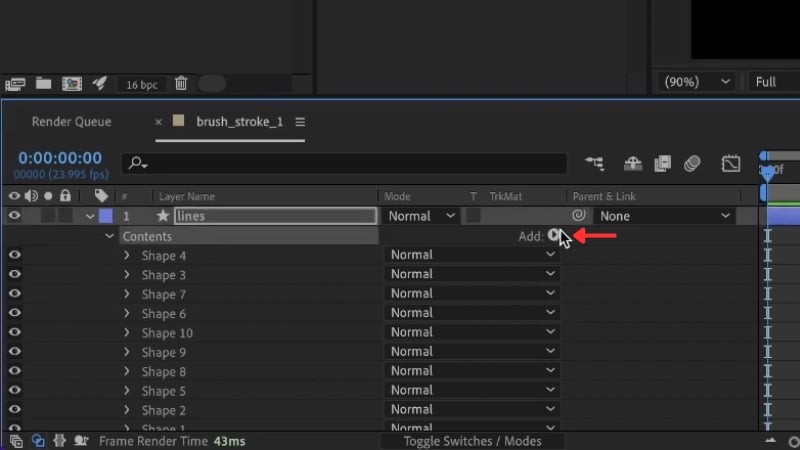Enable Frame Blending for all layers
Screen dimensions: 800x450
(662, 163)
